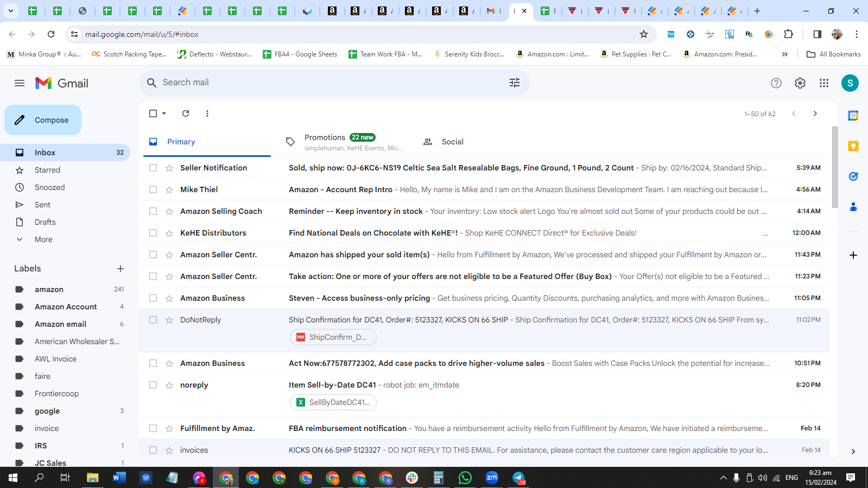Open the Starred folder
The image size is (868, 488).
pos(65,170)
